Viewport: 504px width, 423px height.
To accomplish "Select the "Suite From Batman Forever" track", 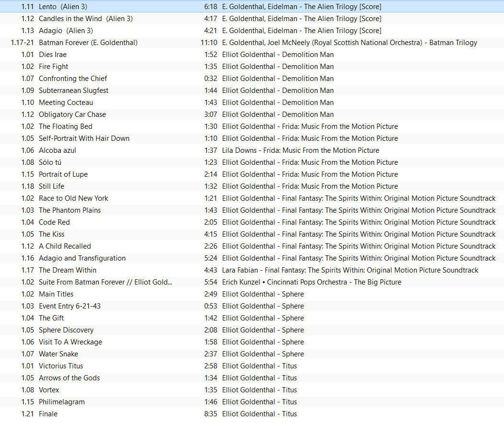I will (105, 282).
